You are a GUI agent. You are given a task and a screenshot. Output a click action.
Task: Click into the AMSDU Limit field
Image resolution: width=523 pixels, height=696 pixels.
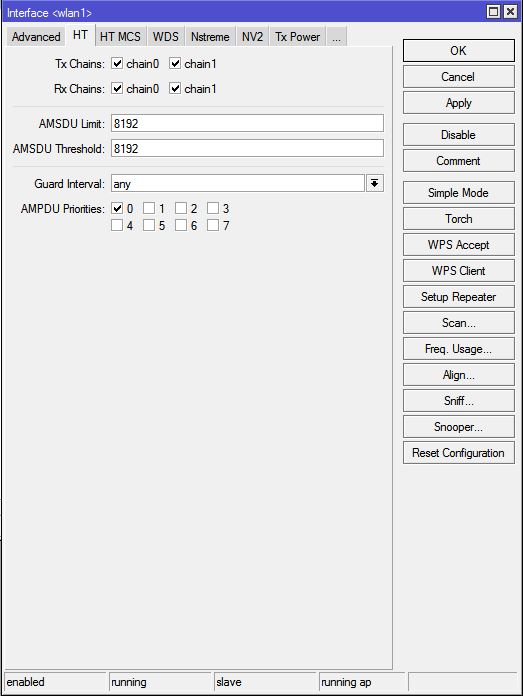click(247, 123)
